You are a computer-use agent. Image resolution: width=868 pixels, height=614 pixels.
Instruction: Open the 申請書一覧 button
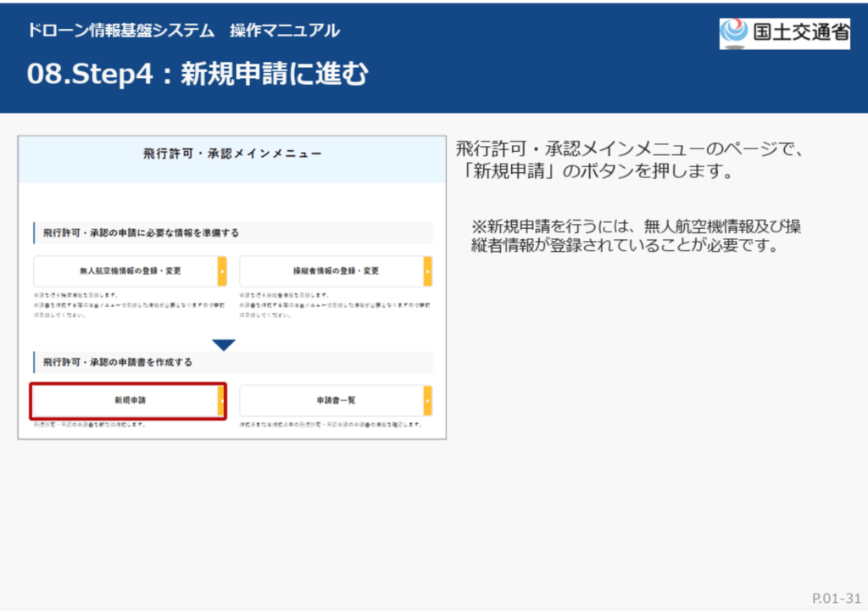[331, 400]
